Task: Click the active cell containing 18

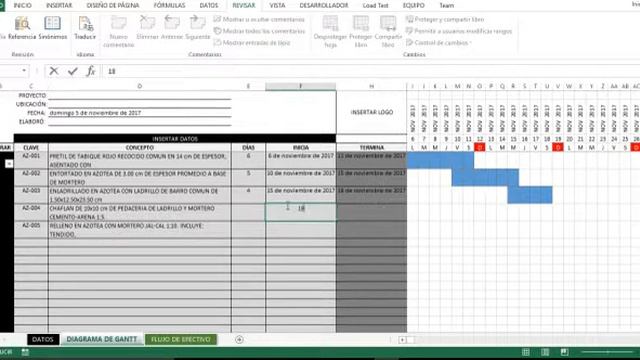Action: point(301,212)
